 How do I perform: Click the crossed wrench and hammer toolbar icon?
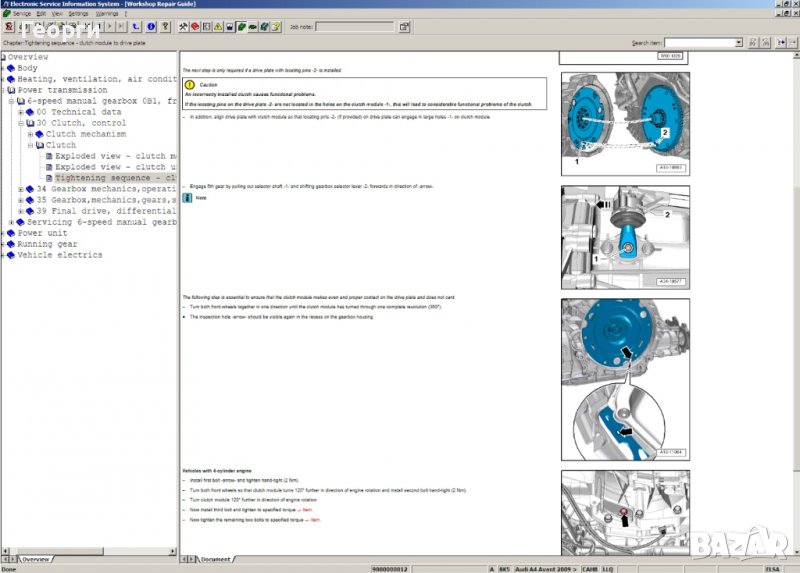(182, 27)
